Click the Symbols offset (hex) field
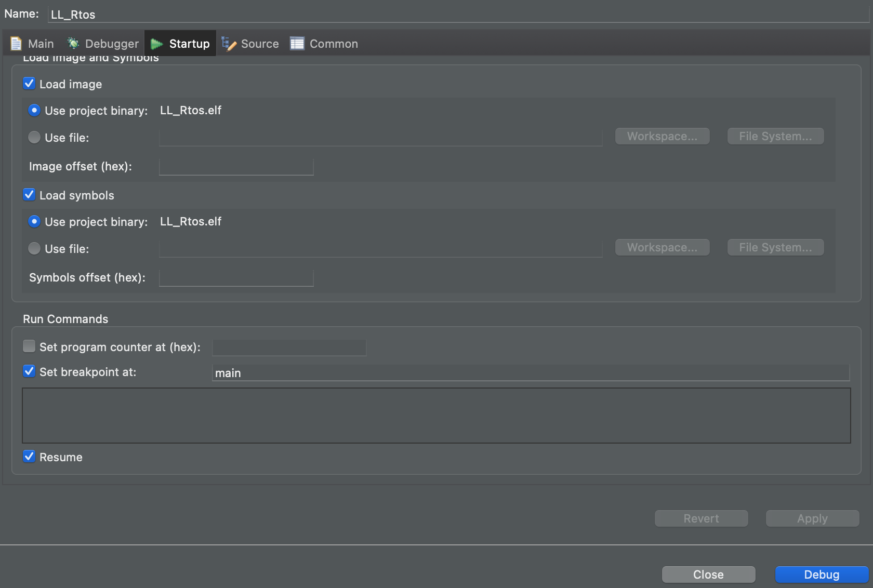 [x=236, y=278]
